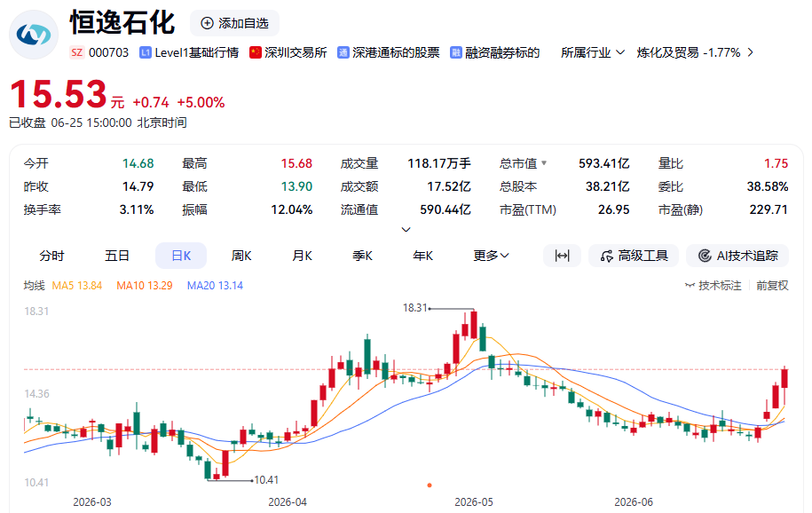Switch to 五日 chart tab

pyautogui.click(x=117, y=256)
